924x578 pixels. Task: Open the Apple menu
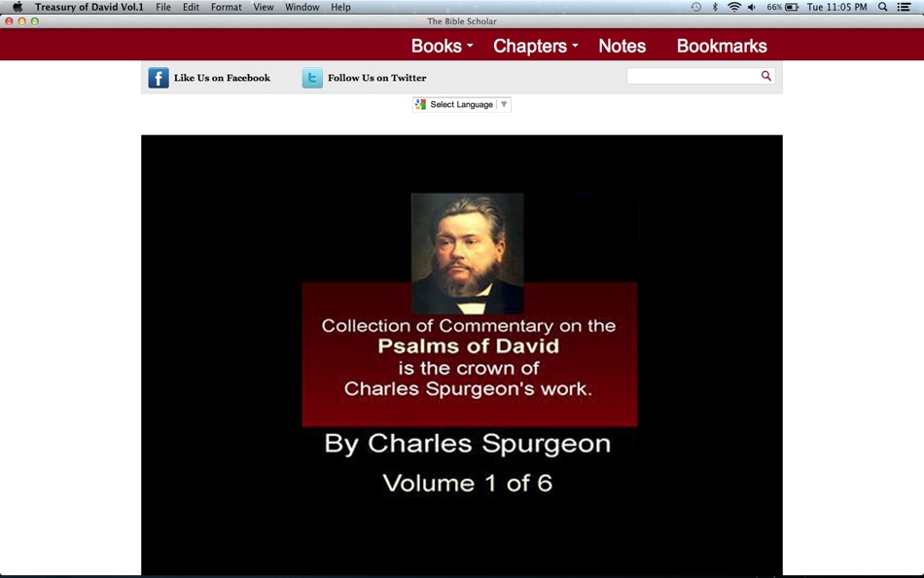click(18, 7)
